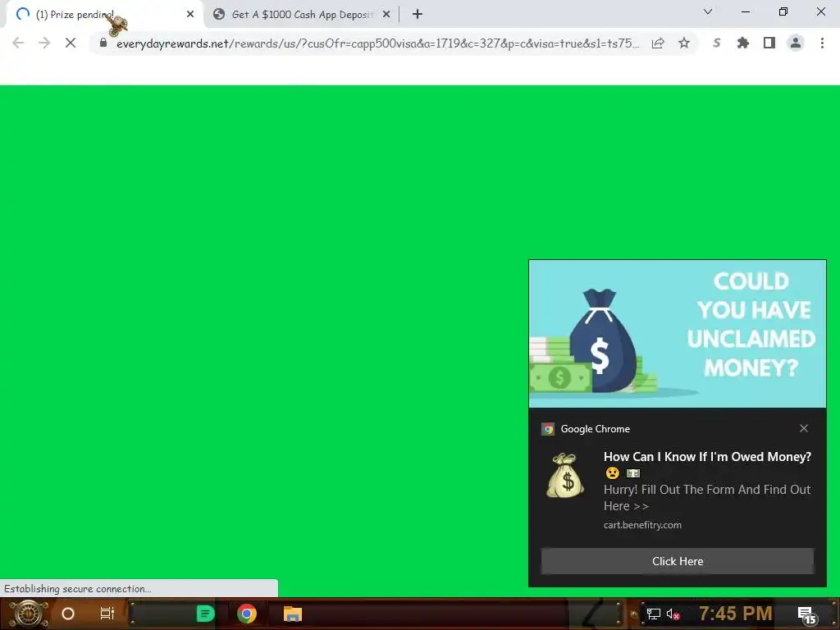Dismiss the Google Chrome notification
Image resolution: width=840 pixels, height=630 pixels.
(804, 428)
